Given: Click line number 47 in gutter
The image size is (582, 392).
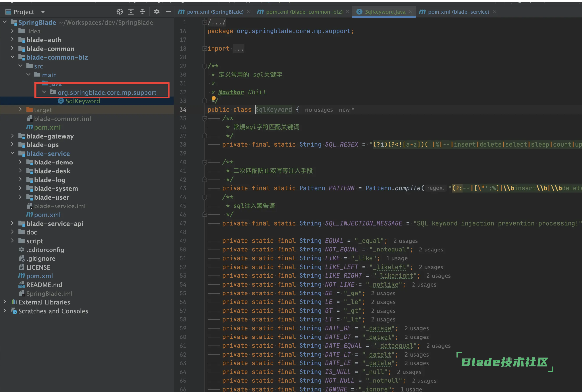Looking at the screenshot, I should [x=183, y=223].
